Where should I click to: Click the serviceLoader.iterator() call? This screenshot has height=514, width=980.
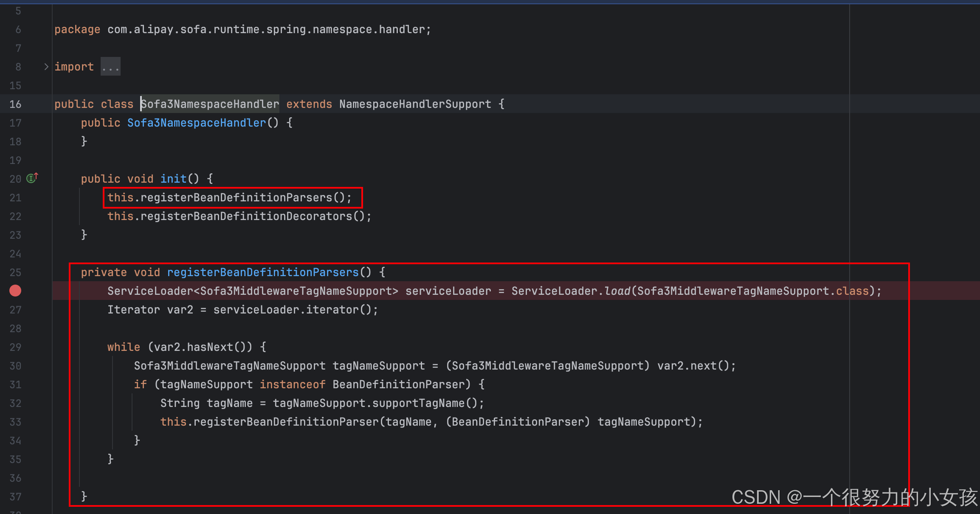point(332,310)
